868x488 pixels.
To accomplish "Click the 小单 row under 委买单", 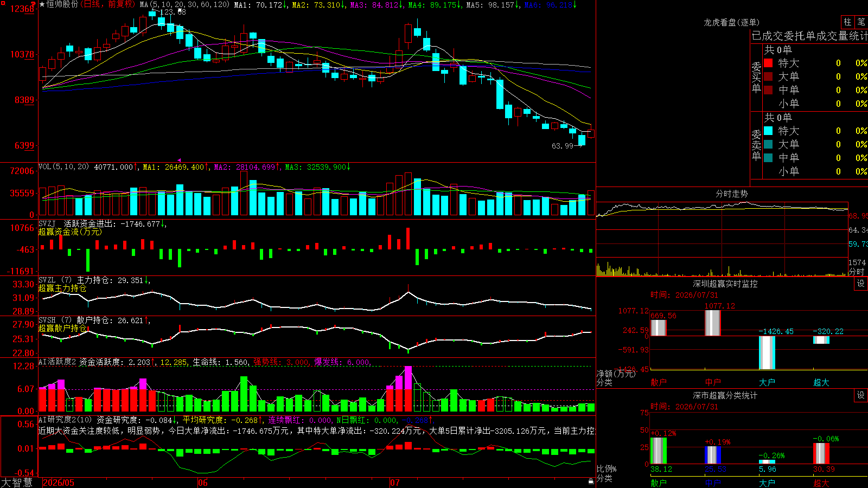I will click(815, 104).
